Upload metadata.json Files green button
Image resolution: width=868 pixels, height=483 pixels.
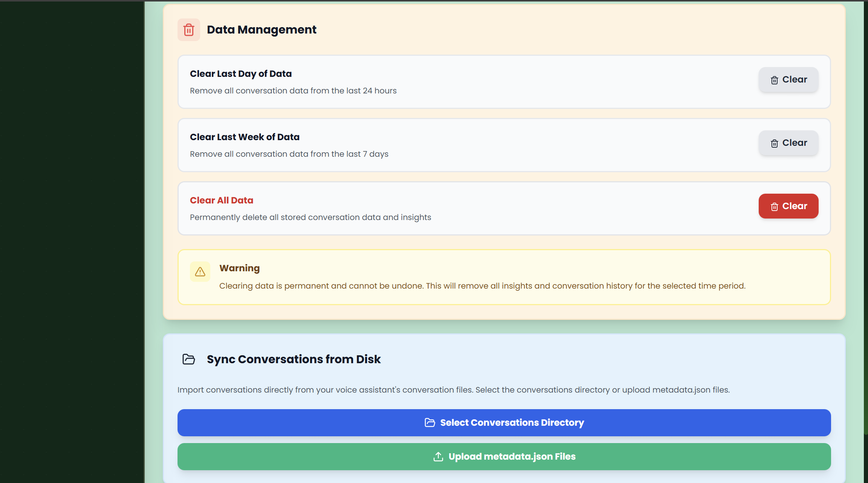[x=504, y=457]
